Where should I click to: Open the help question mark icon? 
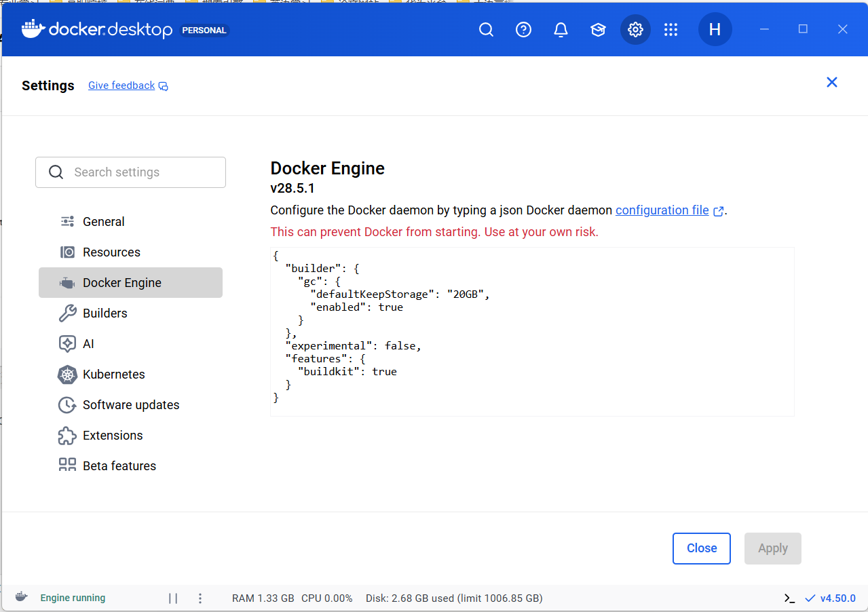point(523,30)
